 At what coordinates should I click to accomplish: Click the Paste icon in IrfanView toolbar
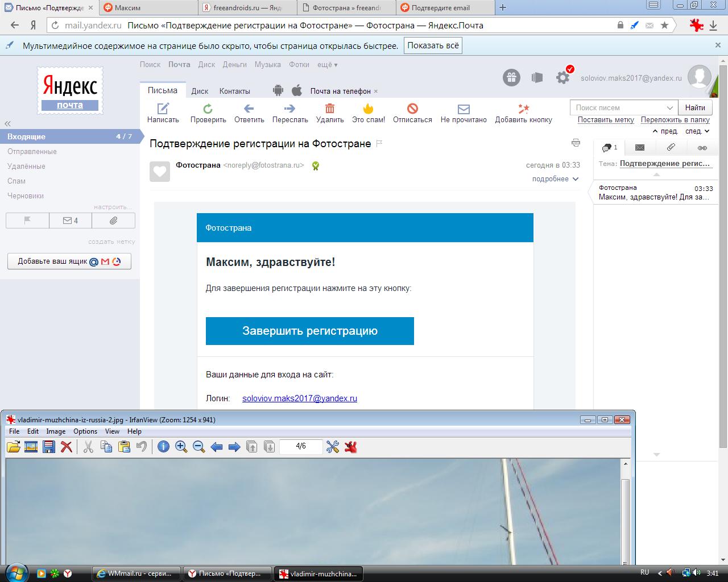click(x=124, y=447)
